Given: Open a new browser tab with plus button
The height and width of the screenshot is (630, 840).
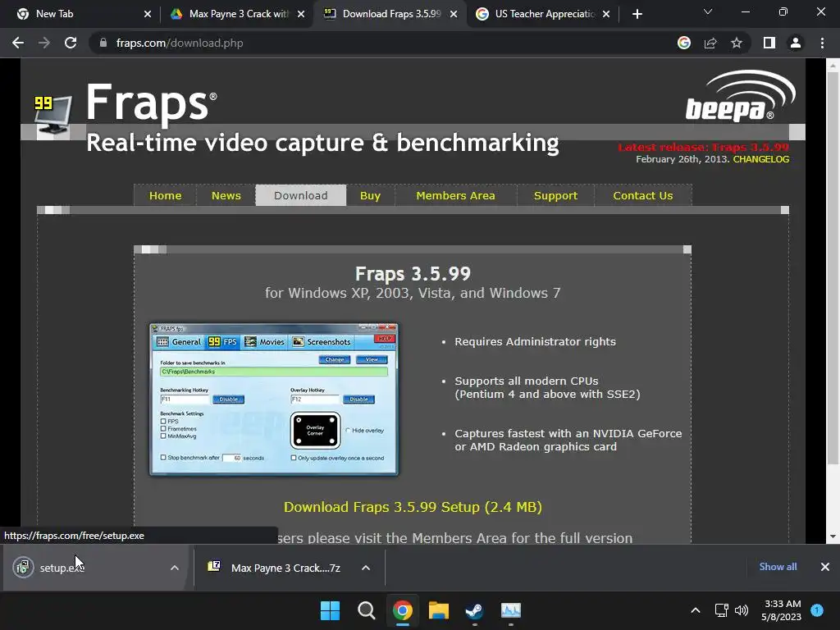Looking at the screenshot, I should coord(637,15).
